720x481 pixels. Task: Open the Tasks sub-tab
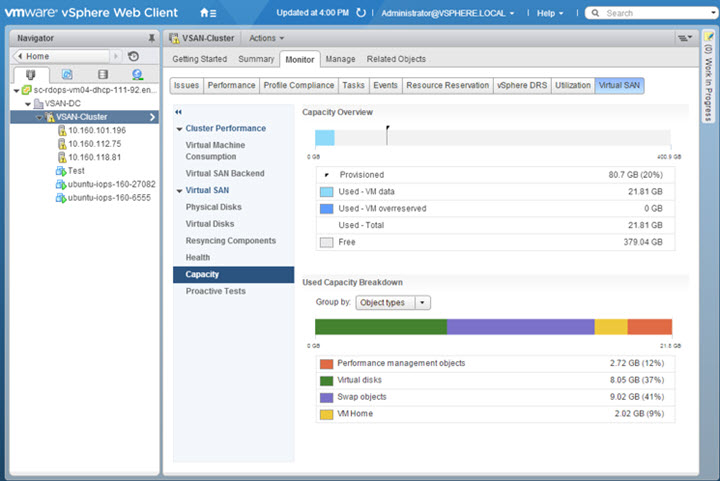(354, 85)
